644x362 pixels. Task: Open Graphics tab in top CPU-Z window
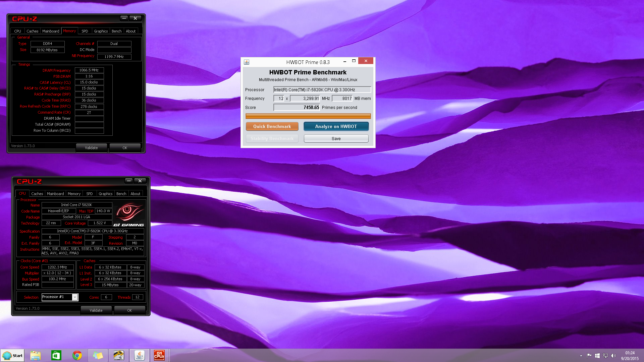tap(101, 31)
